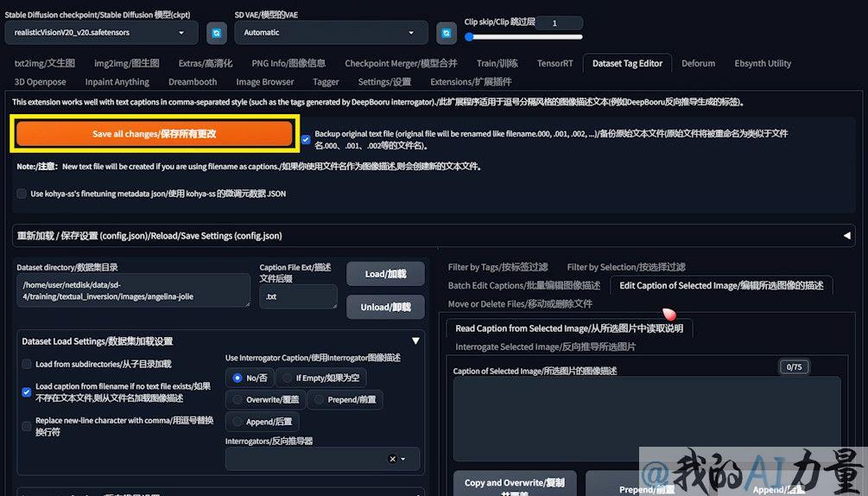This screenshot has width=868, height=496.
Task: Toggle Load caption from filename checkbox
Action: point(26,392)
